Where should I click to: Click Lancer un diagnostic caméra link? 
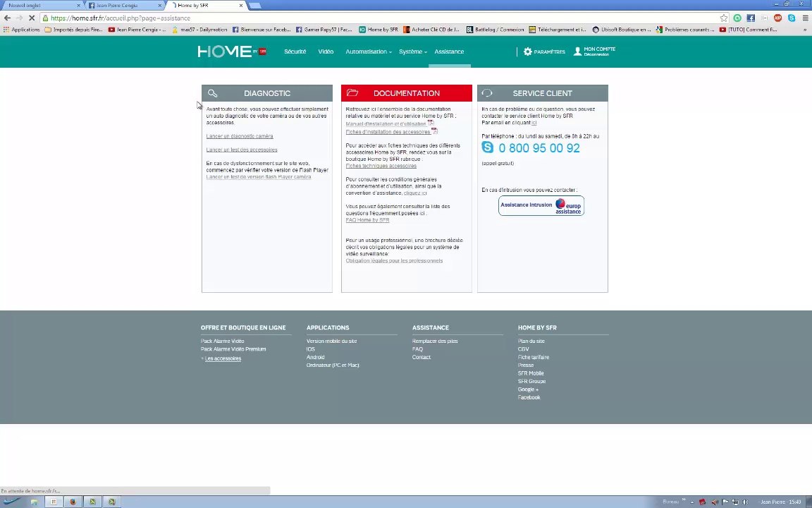(239, 135)
